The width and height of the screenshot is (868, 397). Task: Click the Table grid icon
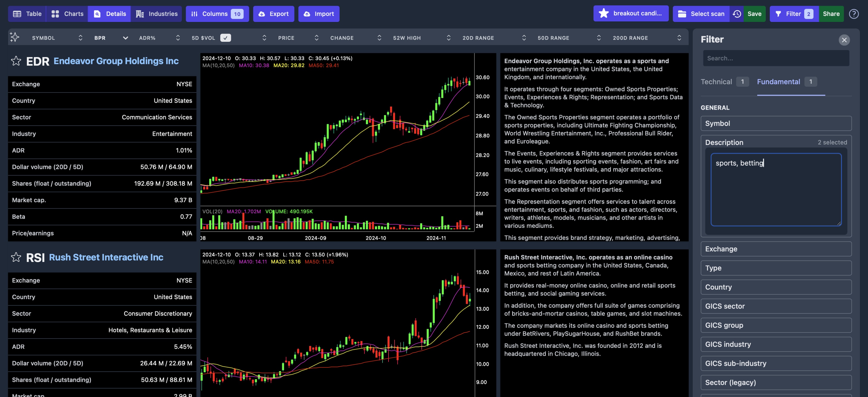point(17,14)
